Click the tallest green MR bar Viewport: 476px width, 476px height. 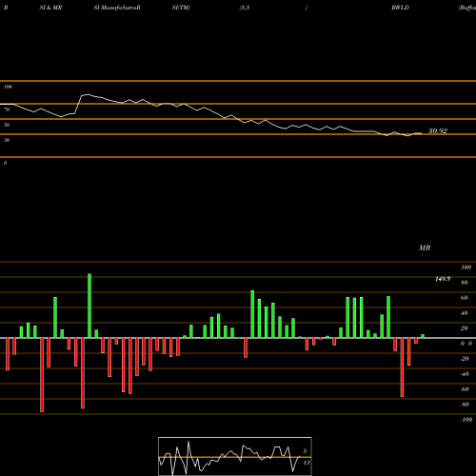(x=89, y=306)
